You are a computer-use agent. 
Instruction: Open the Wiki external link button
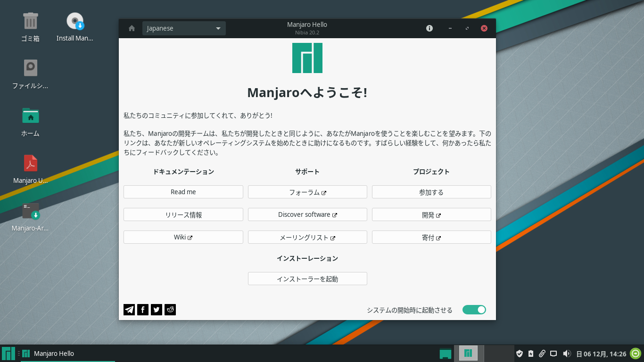[183, 237]
